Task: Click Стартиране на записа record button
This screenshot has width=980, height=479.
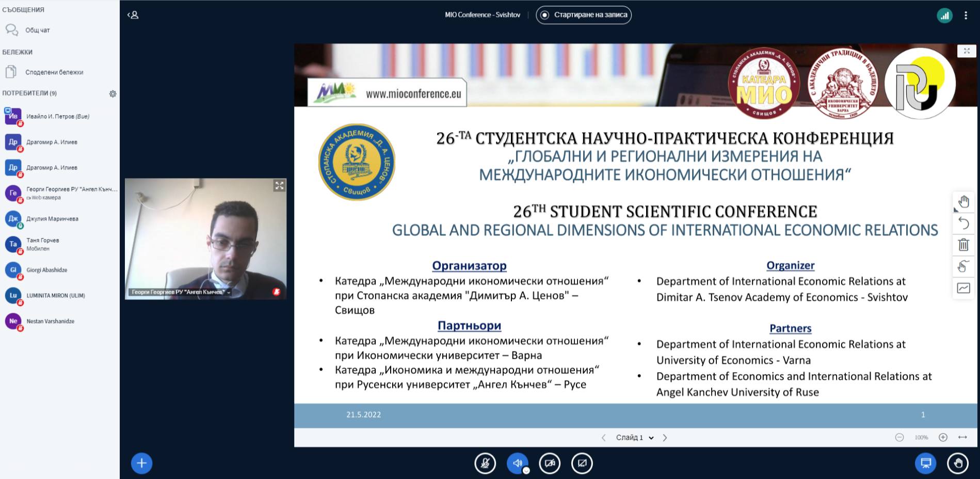Action: 584,15
